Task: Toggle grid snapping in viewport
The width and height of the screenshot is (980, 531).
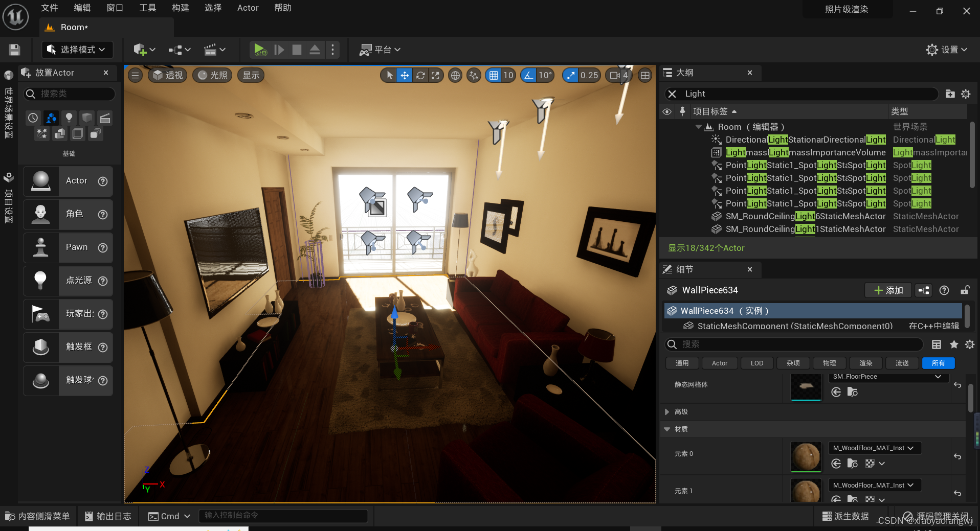Action: 494,76
